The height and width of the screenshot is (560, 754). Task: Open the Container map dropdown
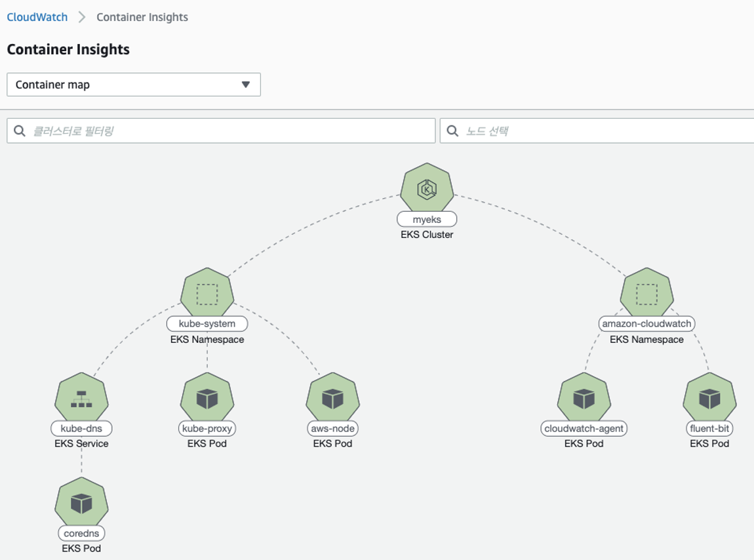tap(134, 85)
